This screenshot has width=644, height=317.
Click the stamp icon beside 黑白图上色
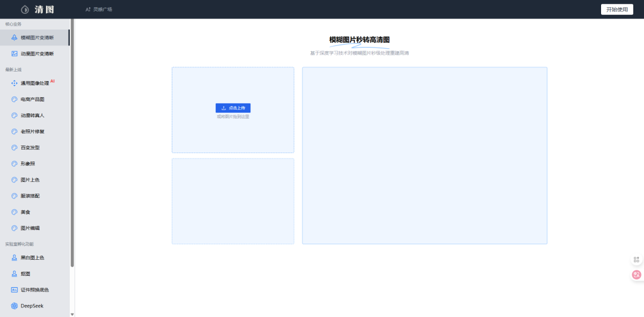coord(14,257)
